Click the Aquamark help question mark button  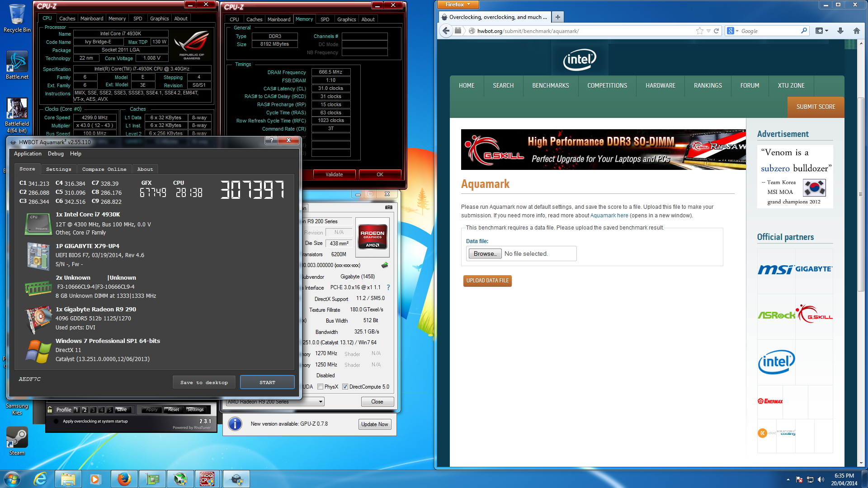point(271,141)
